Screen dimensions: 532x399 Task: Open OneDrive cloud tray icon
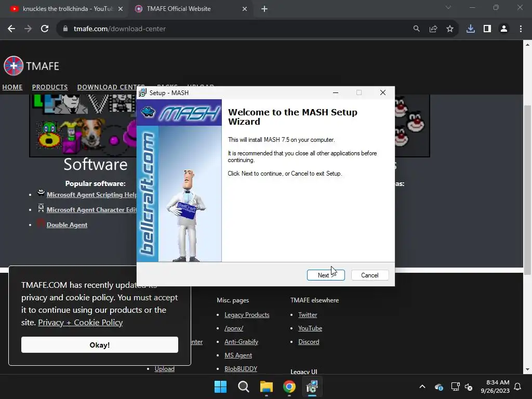438,387
